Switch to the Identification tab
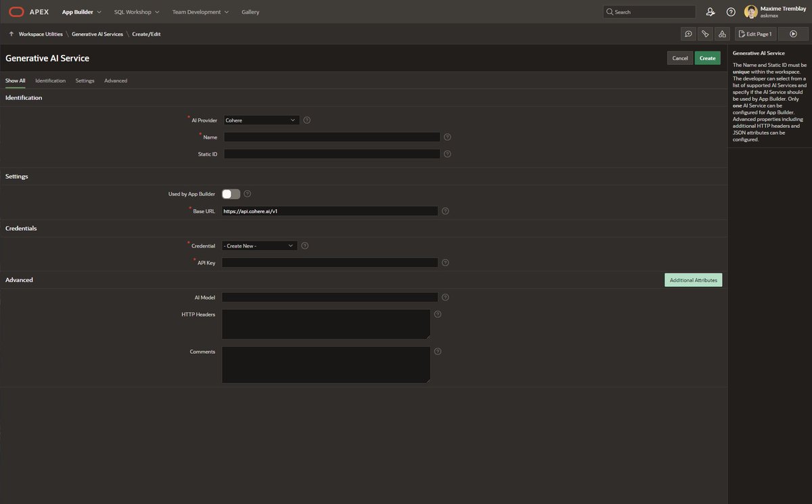 click(51, 81)
